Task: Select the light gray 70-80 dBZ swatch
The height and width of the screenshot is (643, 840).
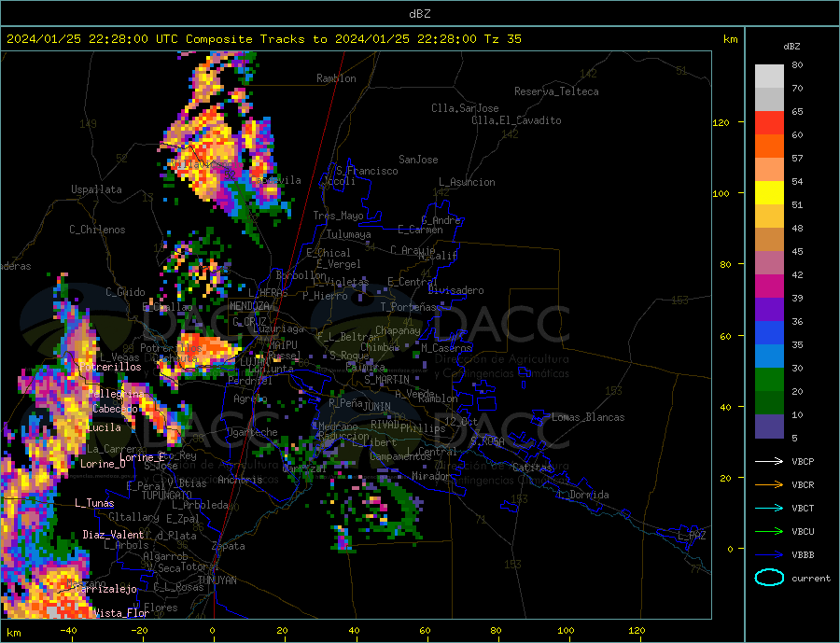Action: tap(769, 77)
